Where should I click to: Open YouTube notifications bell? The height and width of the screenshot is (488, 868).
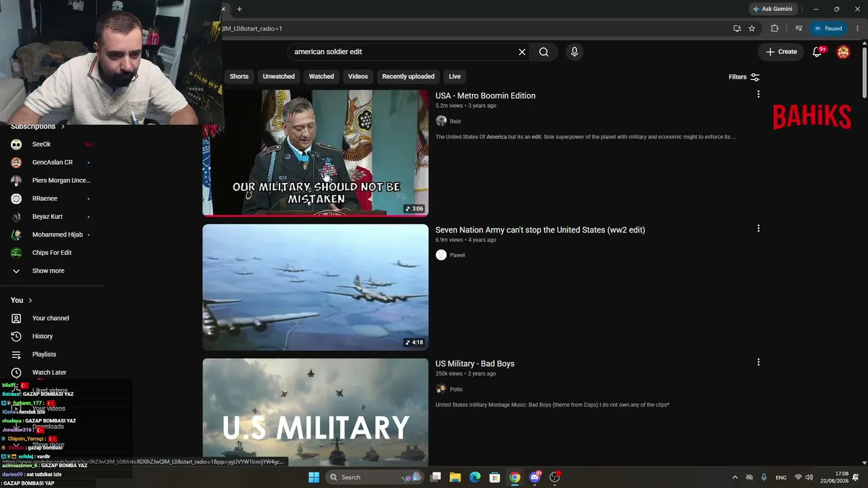click(x=818, y=52)
